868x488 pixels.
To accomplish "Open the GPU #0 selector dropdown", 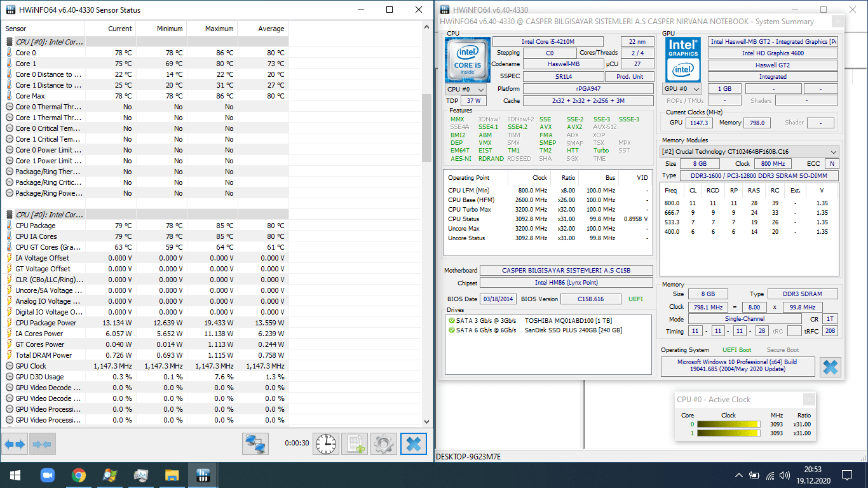I will click(x=682, y=89).
